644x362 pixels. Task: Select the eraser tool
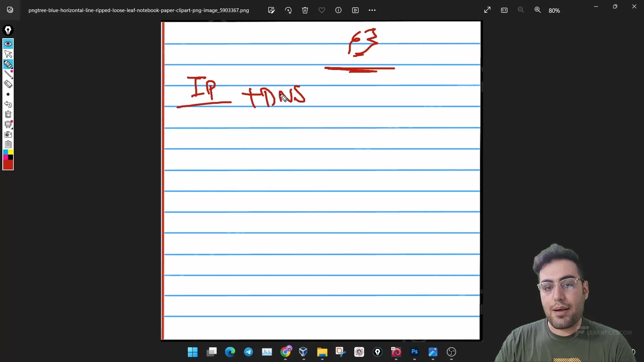8,84
